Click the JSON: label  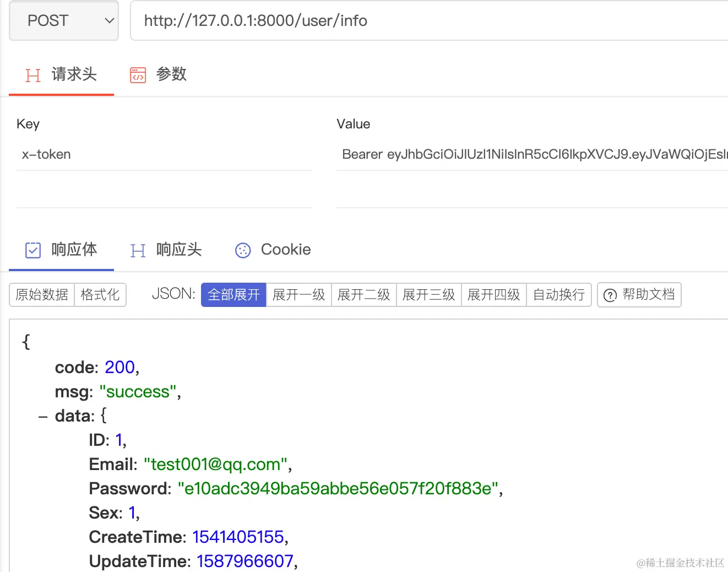[x=173, y=294]
